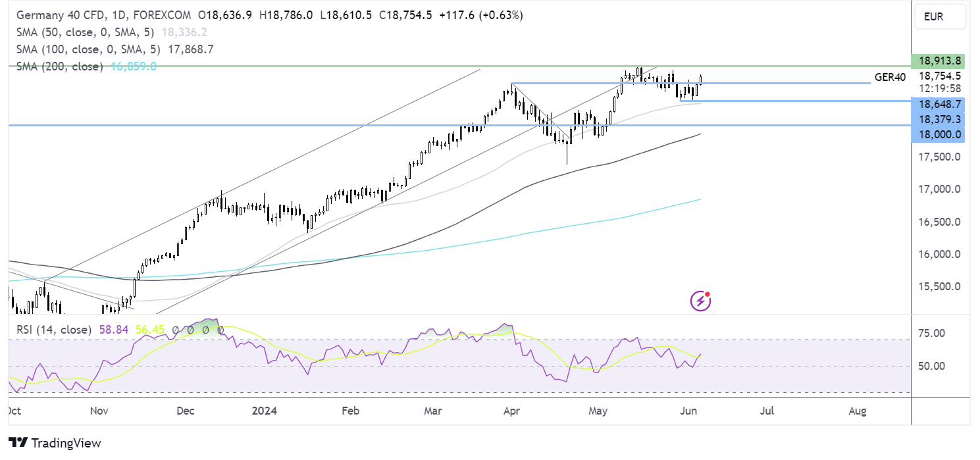Click the 17,500.0 price axis value

[940, 157]
